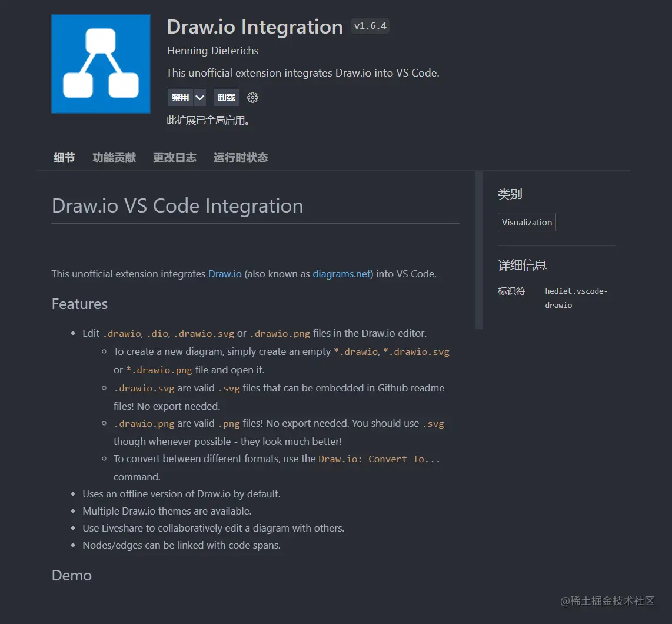Click the .drawio.png code text in Edit line
This screenshot has width=672, height=624.
tap(280, 334)
